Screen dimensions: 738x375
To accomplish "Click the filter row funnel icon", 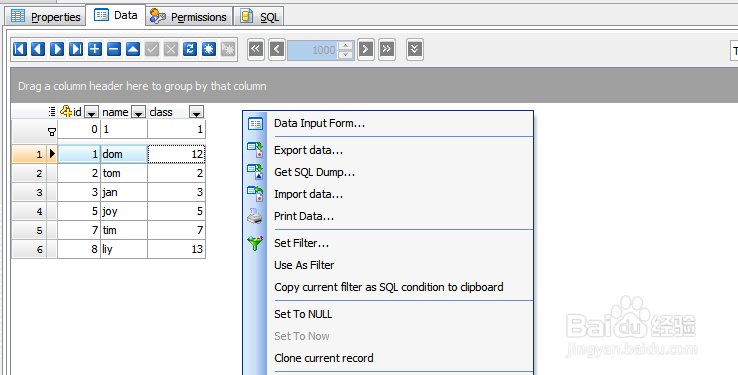I will (52, 132).
